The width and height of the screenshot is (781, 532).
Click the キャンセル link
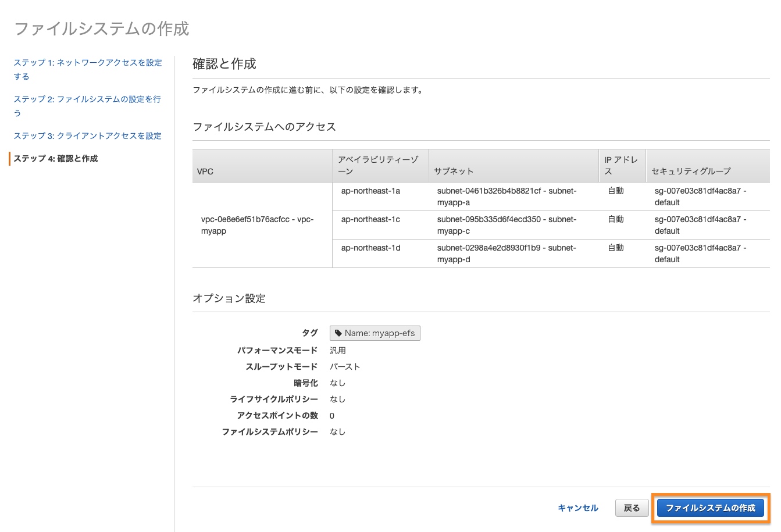pos(577,508)
